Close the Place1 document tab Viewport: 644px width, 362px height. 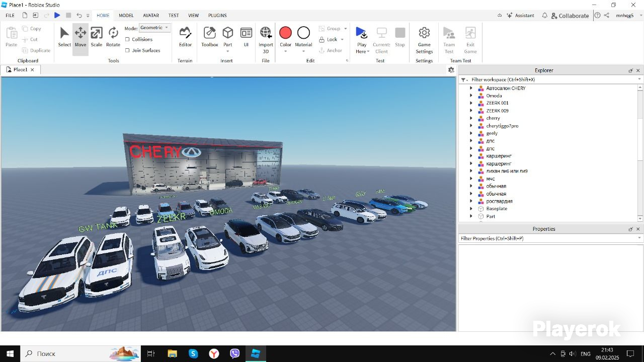(32, 70)
